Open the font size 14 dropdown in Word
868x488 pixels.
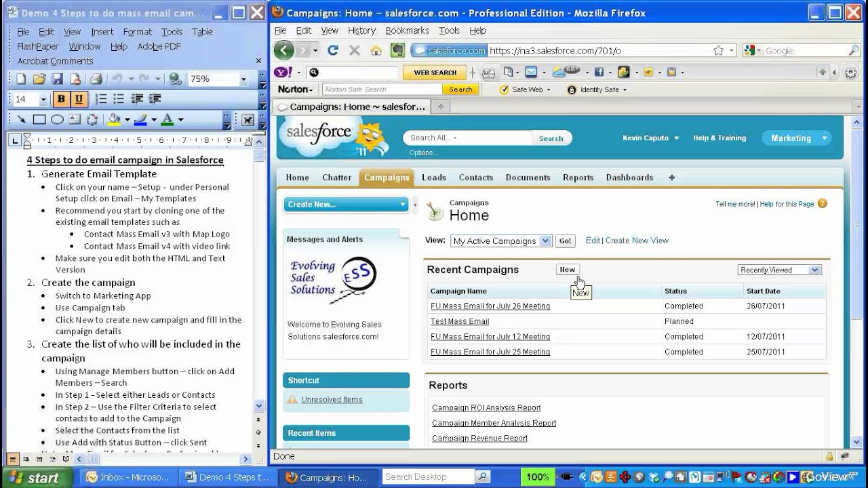[43, 100]
